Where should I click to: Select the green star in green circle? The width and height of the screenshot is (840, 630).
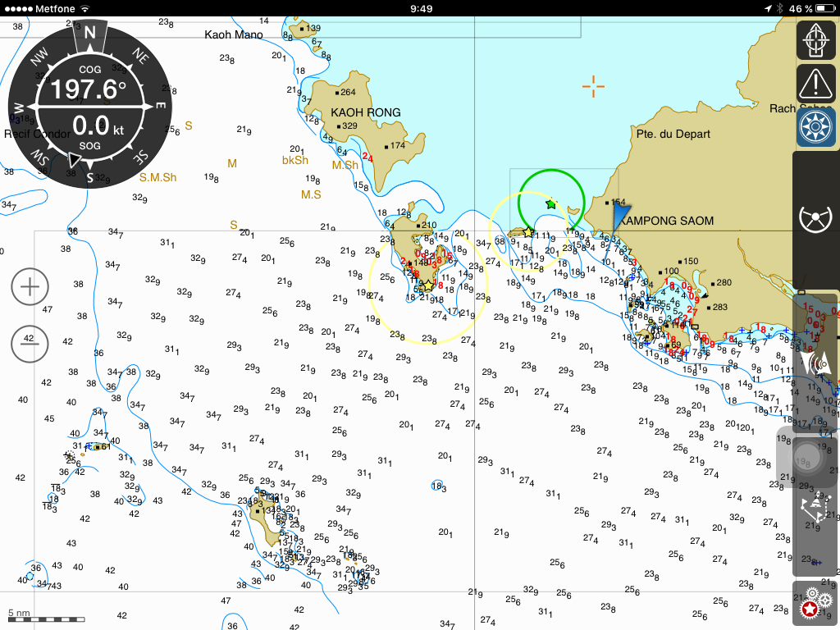551,203
